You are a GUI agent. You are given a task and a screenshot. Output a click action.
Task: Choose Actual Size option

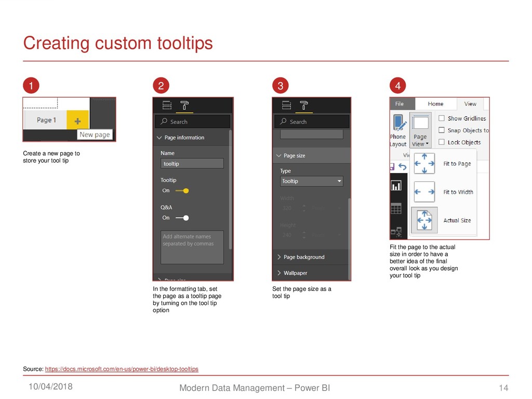443,220
